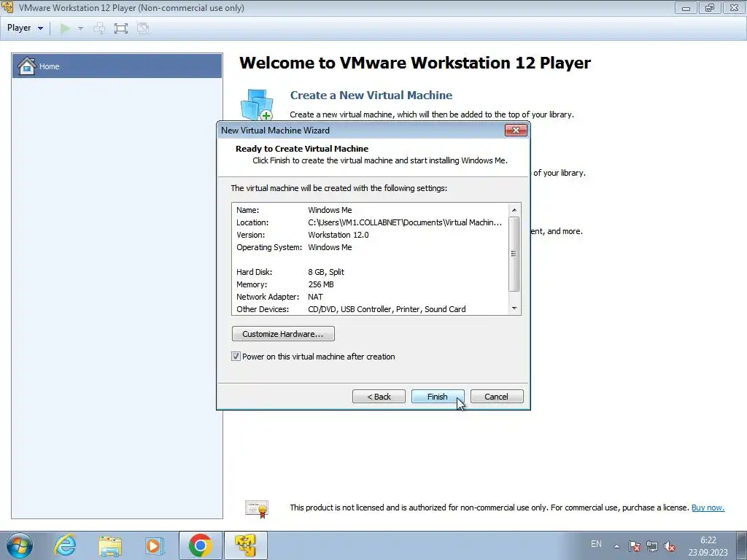This screenshot has width=747, height=560.
Task: Open Windows Explorer from the taskbar
Action: tap(110, 545)
